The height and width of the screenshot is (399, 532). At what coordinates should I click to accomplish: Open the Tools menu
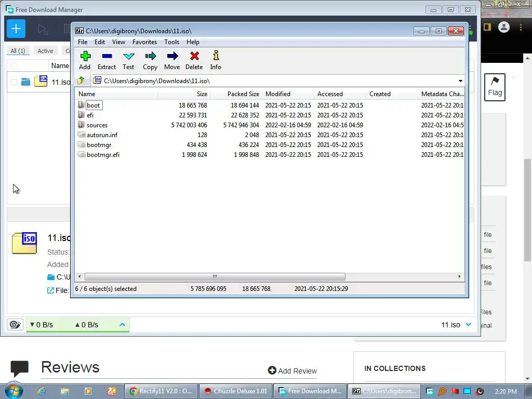(171, 42)
